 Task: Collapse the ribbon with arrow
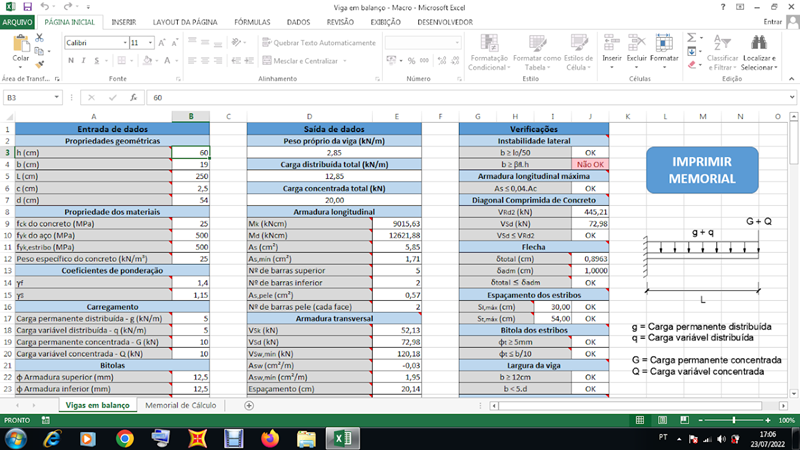791,79
